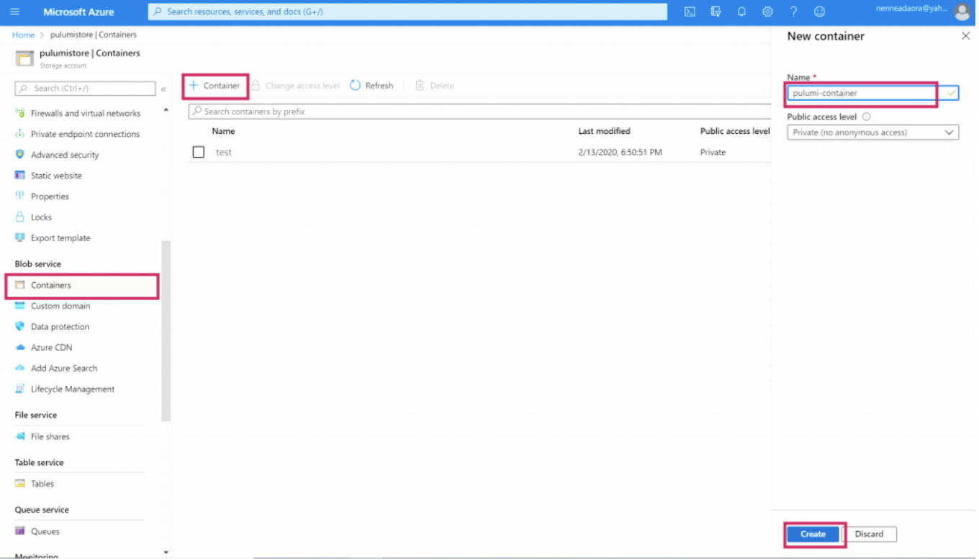Click the Properties icon in sidebar

pos(20,197)
